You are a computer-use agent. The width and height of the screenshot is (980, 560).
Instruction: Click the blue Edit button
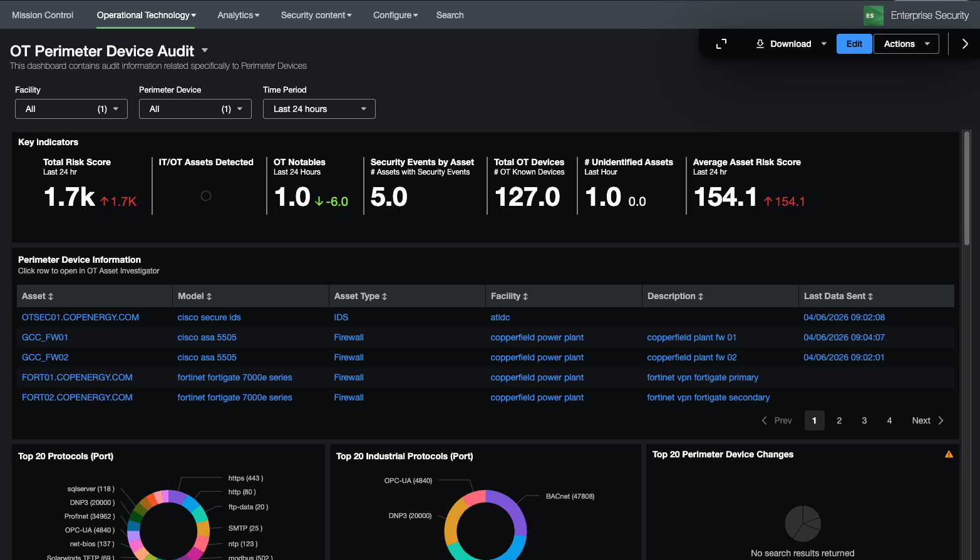point(854,44)
